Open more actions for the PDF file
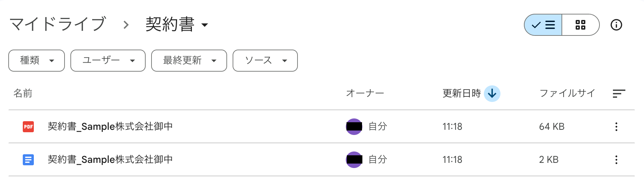This screenshot has width=644, height=188. click(616, 127)
